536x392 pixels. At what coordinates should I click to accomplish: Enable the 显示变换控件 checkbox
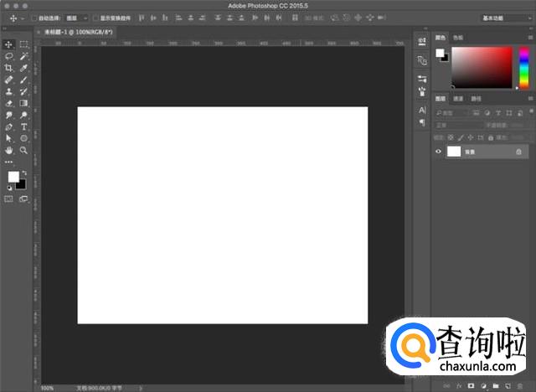(x=95, y=18)
